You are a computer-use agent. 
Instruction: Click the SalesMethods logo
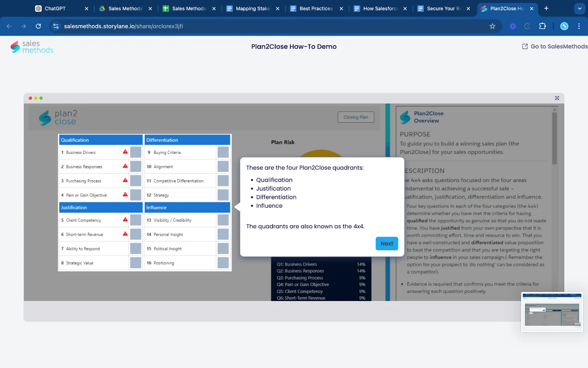pyautogui.click(x=32, y=47)
